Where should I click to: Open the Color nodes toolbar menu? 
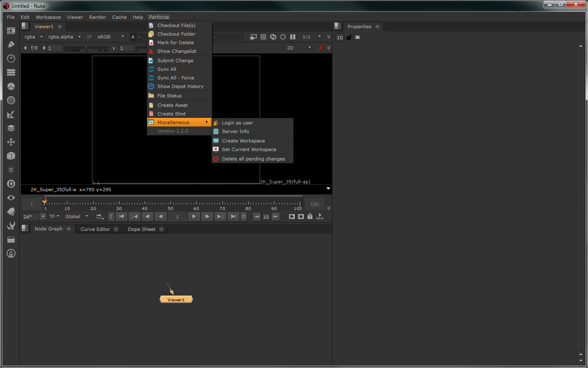click(x=11, y=86)
